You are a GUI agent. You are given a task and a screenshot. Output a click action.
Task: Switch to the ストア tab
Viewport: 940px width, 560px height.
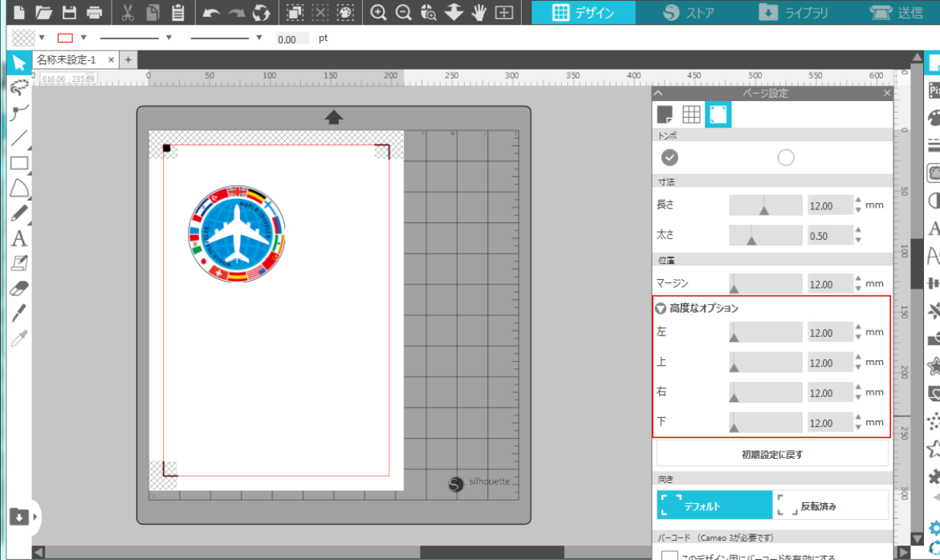(x=690, y=12)
